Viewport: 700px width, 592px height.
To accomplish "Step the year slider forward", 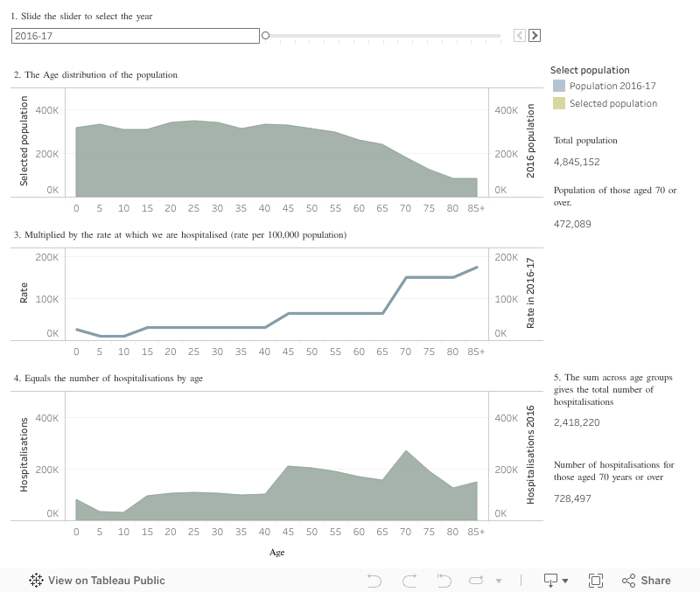I will 535,36.
